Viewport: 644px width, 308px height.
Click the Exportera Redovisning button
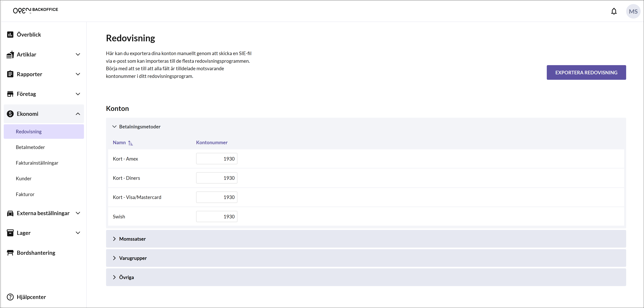click(586, 73)
